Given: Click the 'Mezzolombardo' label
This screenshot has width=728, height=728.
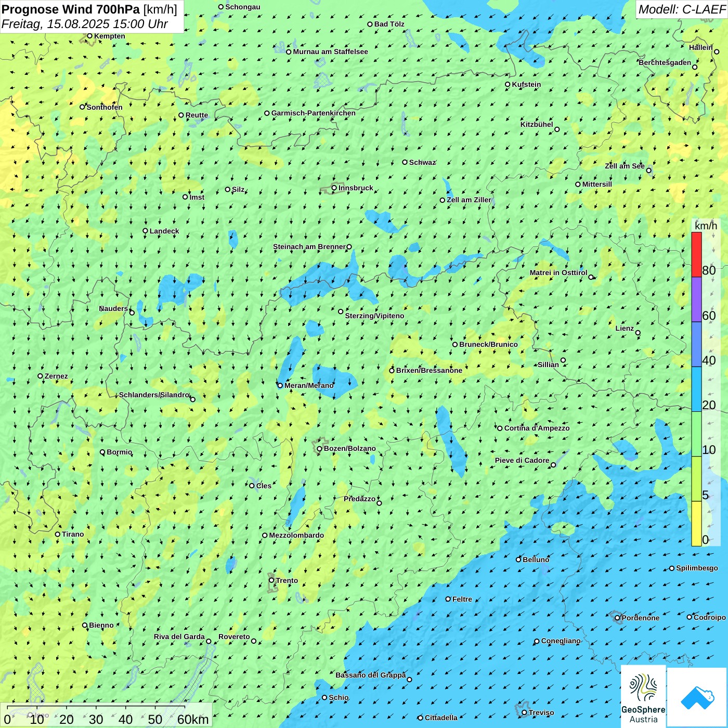Looking at the screenshot, I should (296, 535).
